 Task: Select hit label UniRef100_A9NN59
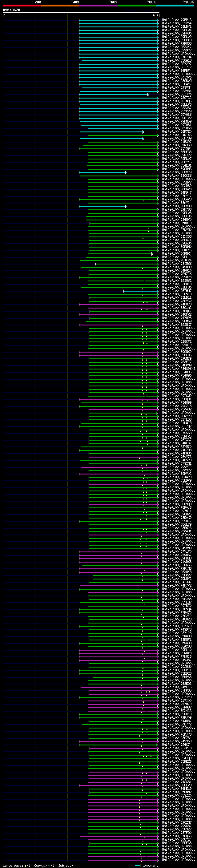pyautogui.click(x=176, y=122)
